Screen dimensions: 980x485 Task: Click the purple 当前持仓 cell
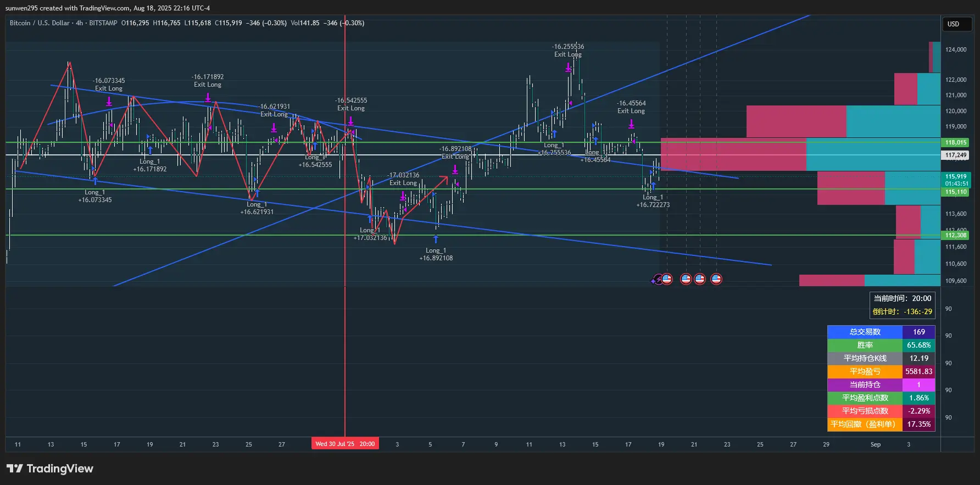(x=865, y=384)
